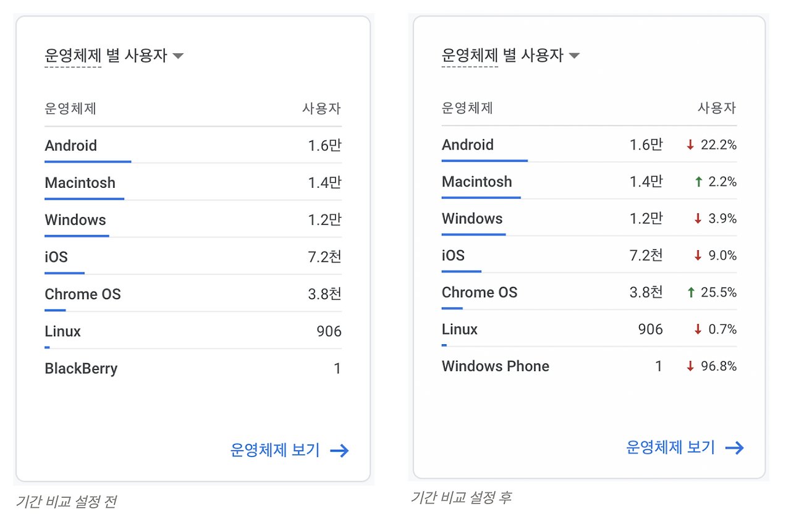Screen dimensions: 791x532
Task: Click the blue usage bar under left Android
Action: click(88, 162)
